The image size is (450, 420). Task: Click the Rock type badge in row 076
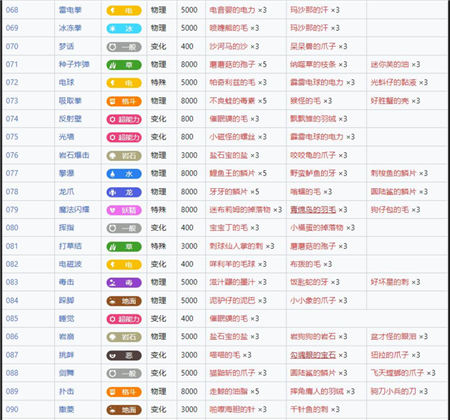[124, 156]
